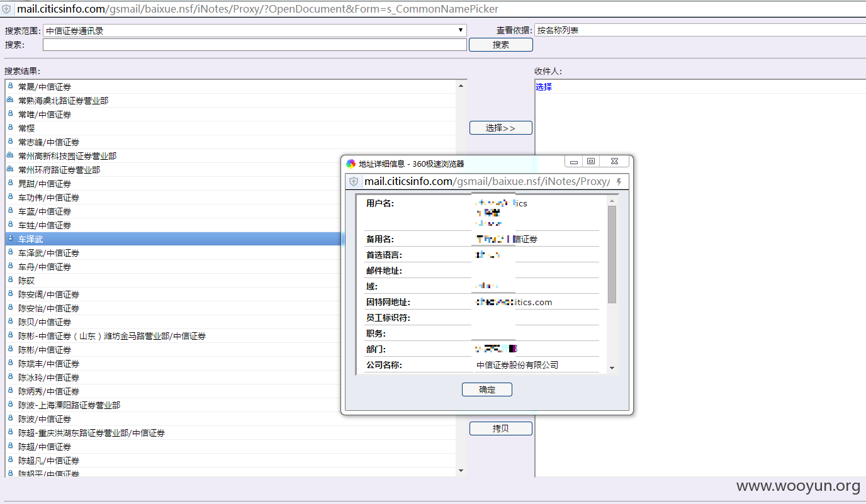Viewport: 866px width, 504px height.
Task: Open the 查看依据 selector showing 按名称列表
Action: (x=700, y=30)
